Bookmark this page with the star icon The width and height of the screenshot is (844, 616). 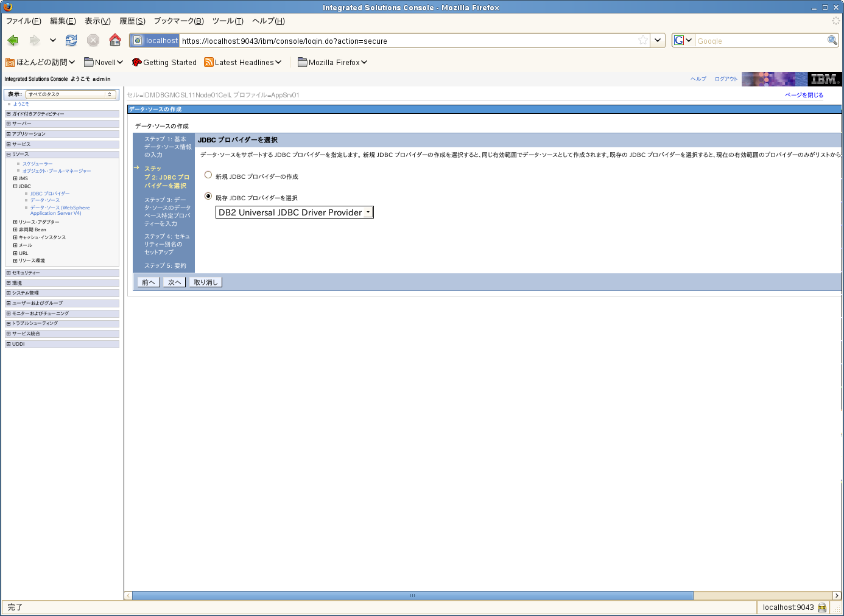[x=643, y=41]
